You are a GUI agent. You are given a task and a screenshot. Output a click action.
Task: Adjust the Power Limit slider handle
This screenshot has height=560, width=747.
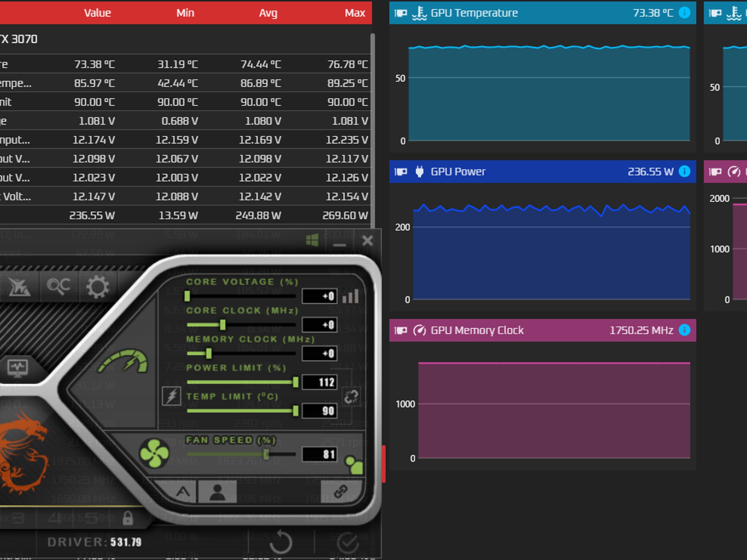point(295,382)
